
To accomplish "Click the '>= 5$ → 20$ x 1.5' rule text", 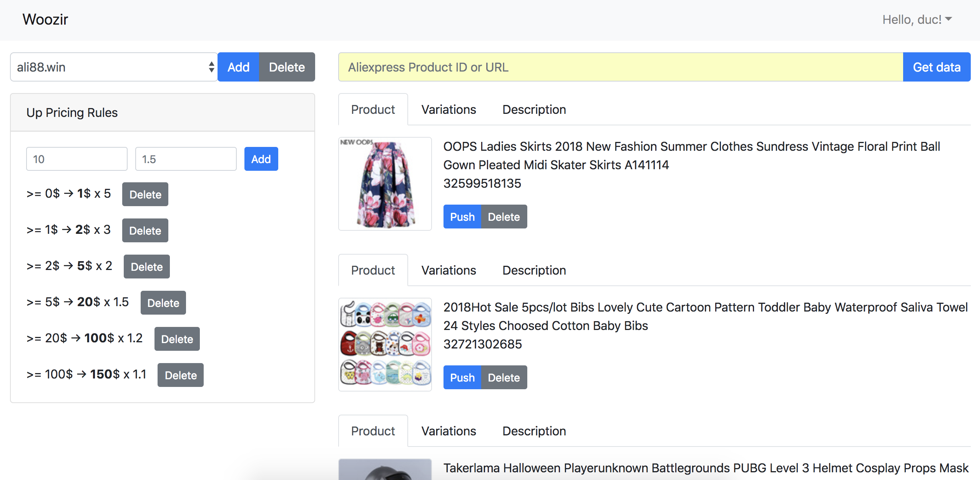I will pyautogui.click(x=77, y=302).
